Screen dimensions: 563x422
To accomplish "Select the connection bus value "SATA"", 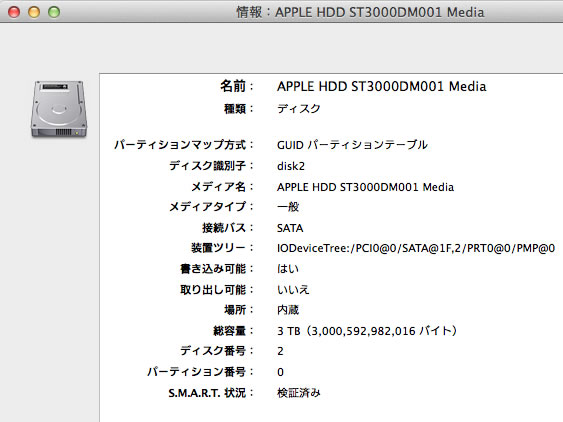I will (290, 228).
